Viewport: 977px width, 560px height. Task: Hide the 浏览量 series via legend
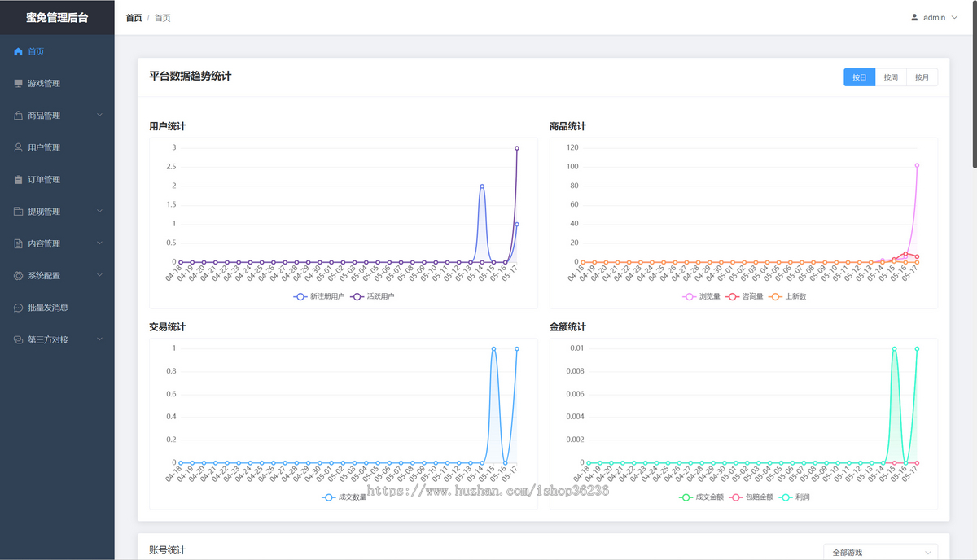coord(701,296)
